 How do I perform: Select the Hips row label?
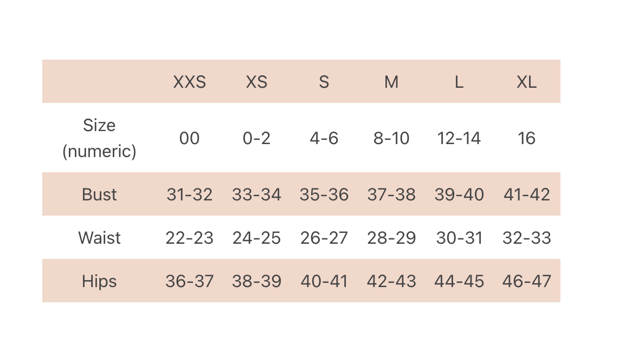[99, 281]
